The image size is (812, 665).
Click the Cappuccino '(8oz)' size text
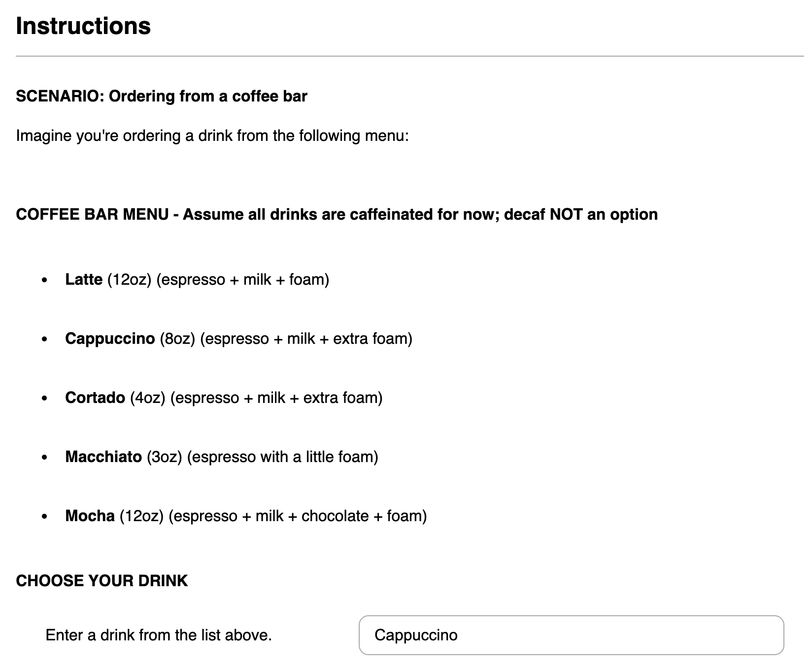click(177, 338)
